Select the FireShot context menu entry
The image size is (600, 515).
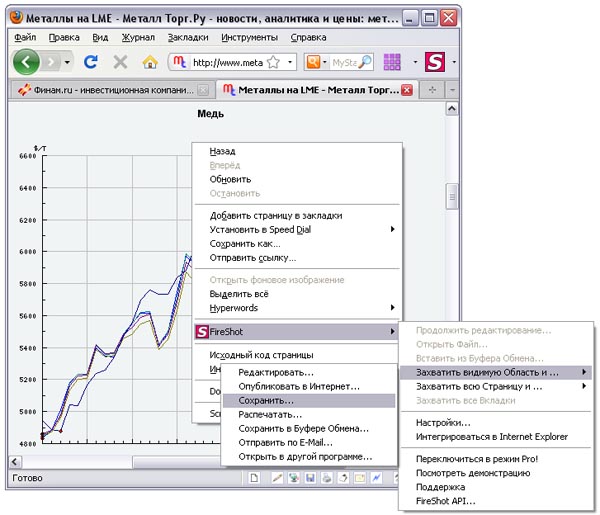coord(297,332)
